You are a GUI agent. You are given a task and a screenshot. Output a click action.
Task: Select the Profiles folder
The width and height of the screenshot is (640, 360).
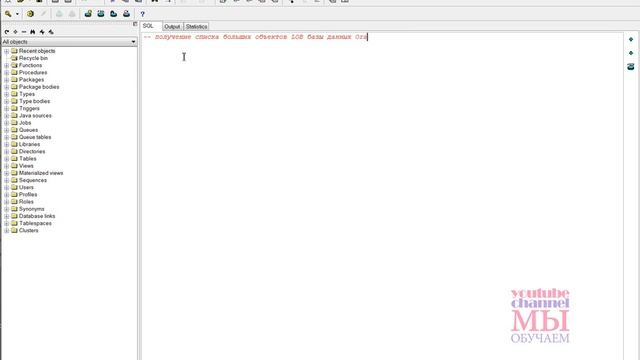(28, 195)
